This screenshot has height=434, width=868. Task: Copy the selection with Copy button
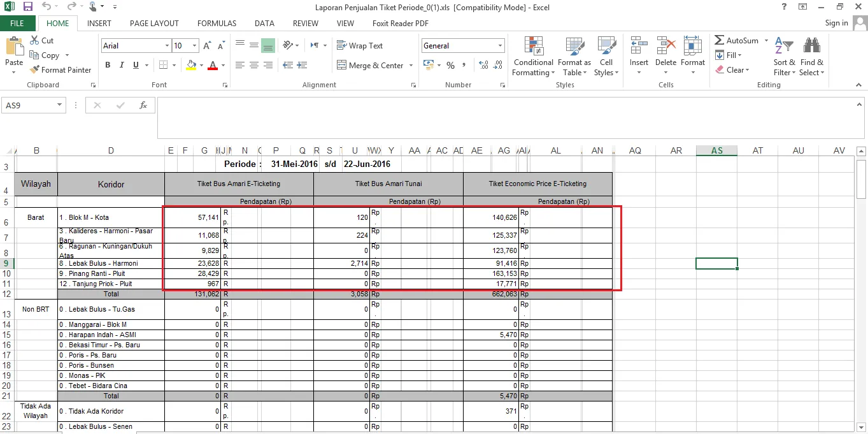[45, 55]
